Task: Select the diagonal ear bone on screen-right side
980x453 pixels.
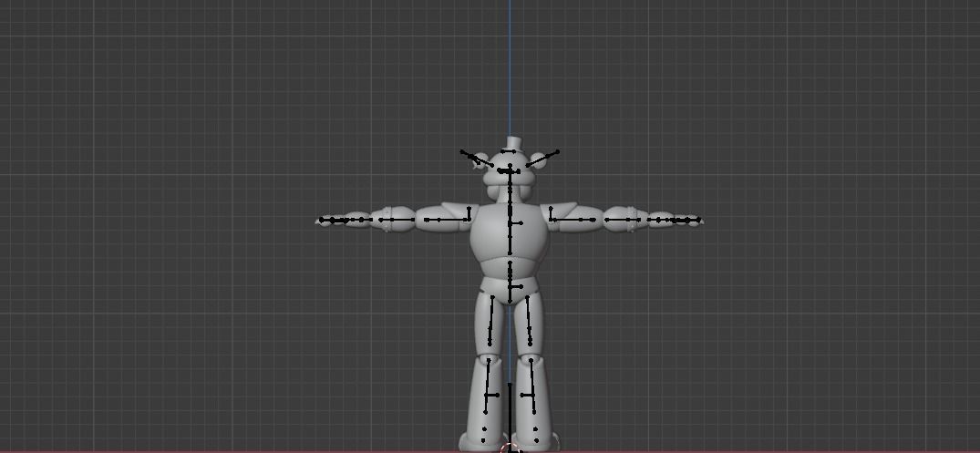Action: tap(542, 159)
